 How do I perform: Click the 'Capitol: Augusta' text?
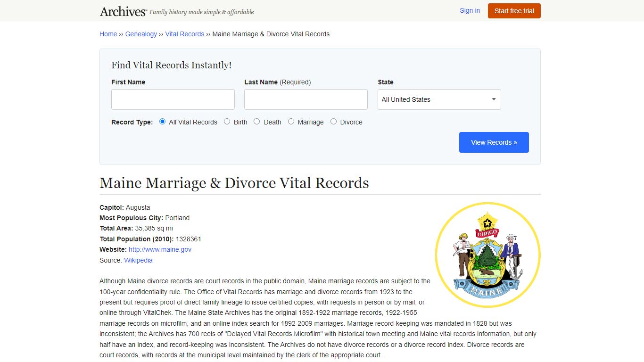pyautogui.click(x=125, y=207)
